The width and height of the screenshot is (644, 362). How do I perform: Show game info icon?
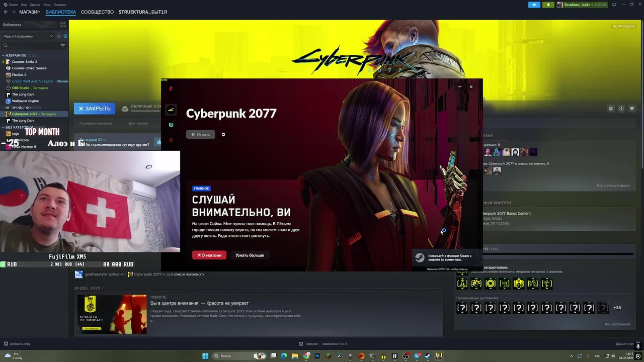pos(621,109)
